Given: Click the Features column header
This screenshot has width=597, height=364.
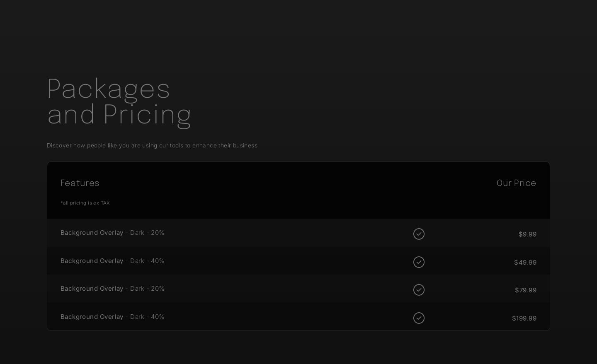Looking at the screenshot, I should click(80, 183).
